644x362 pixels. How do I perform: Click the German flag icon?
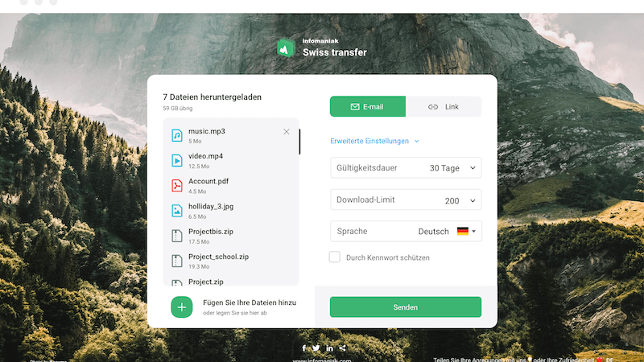462,231
